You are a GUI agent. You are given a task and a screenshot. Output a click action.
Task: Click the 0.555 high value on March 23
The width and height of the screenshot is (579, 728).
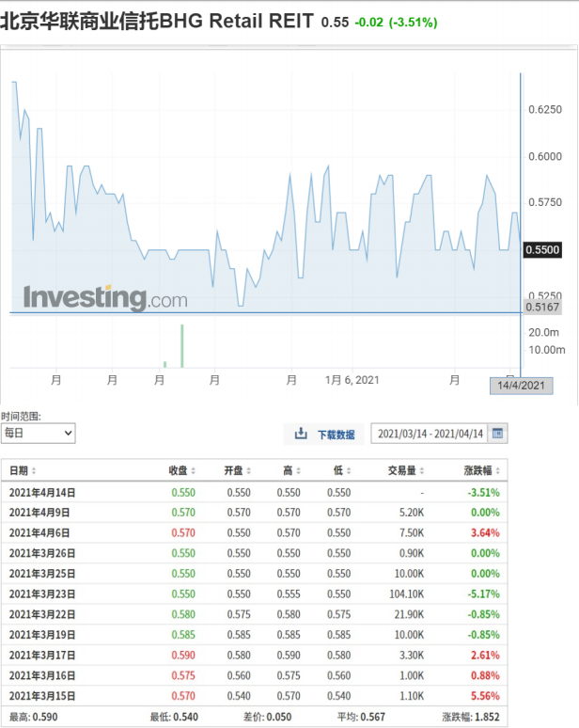tap(289, 594)
